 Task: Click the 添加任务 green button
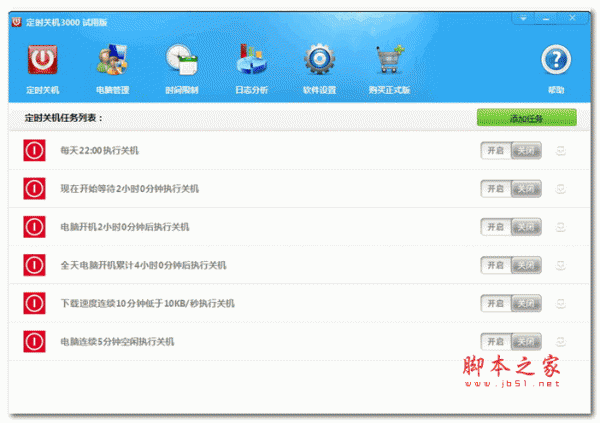(x=527, y=118)
